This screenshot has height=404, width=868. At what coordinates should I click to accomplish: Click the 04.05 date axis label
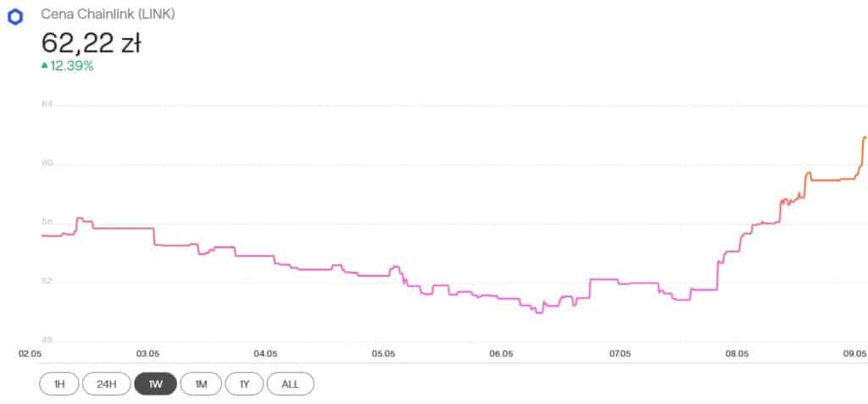[265, 352]
